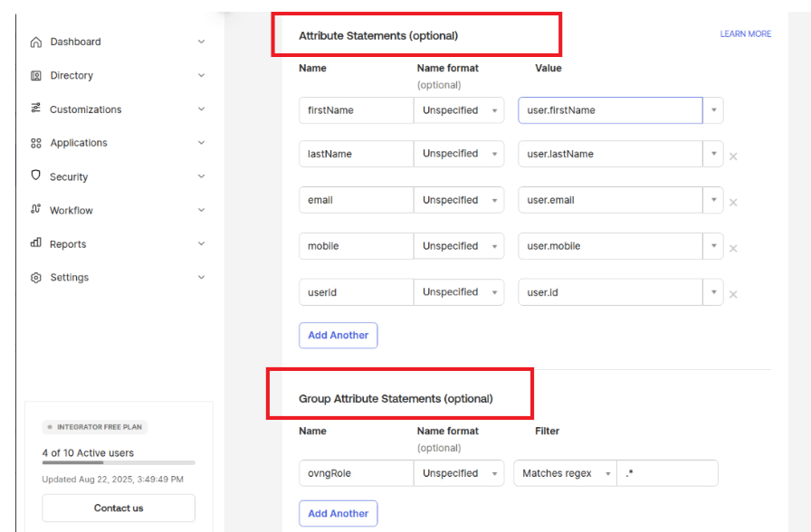The width and height of the screenshot is (811, 532).
Task: Click Add Another under Attribute Statements
Action: click(338, 335)
